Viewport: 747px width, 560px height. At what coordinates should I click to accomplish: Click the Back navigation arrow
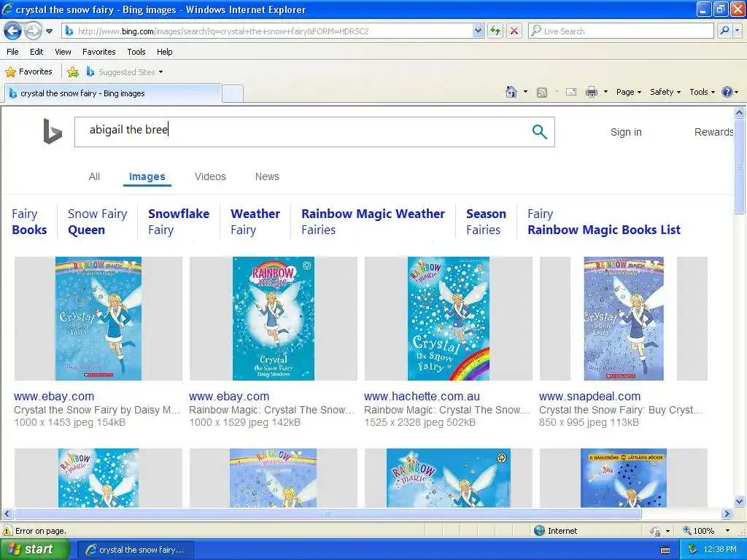[x=13, y=31]
